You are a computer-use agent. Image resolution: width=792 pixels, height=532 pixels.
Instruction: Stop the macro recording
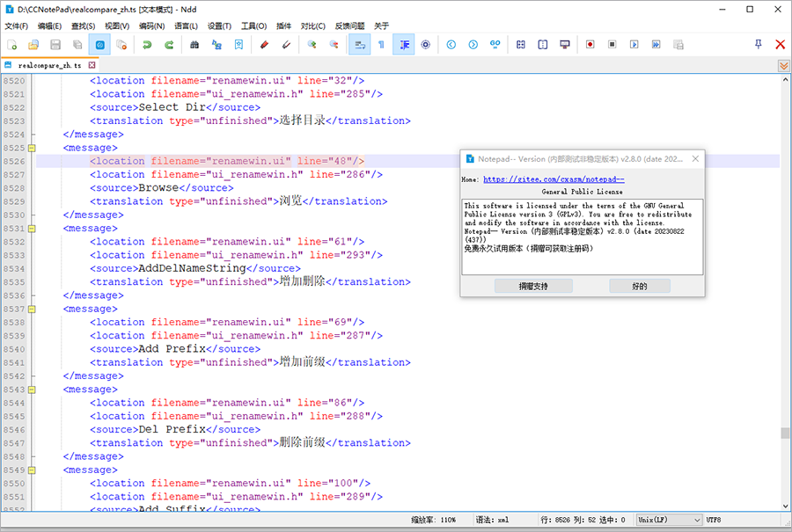[x=612, y=45]
